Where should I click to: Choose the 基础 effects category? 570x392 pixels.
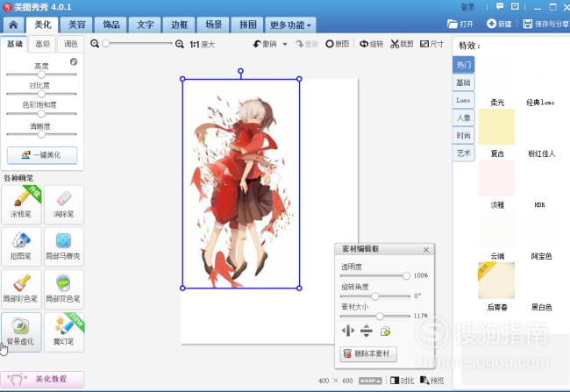click(x=464, y=82)
